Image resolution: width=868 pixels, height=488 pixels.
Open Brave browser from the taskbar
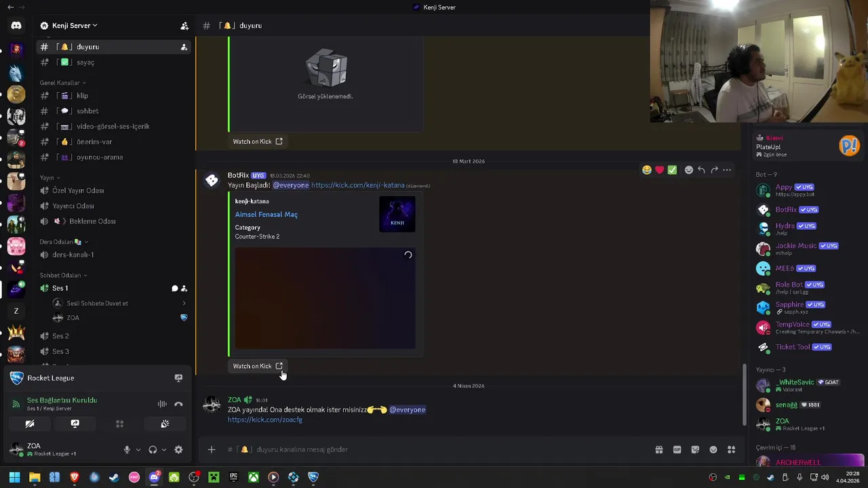click(x=75, y=477)
